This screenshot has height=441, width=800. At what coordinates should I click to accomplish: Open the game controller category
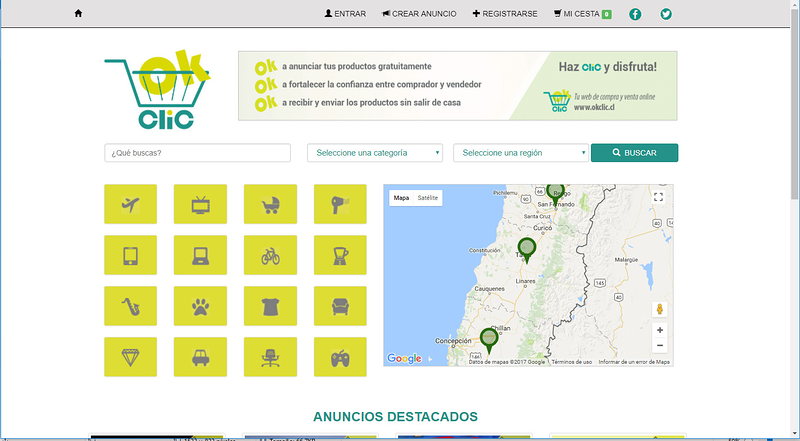pos(340,357)
